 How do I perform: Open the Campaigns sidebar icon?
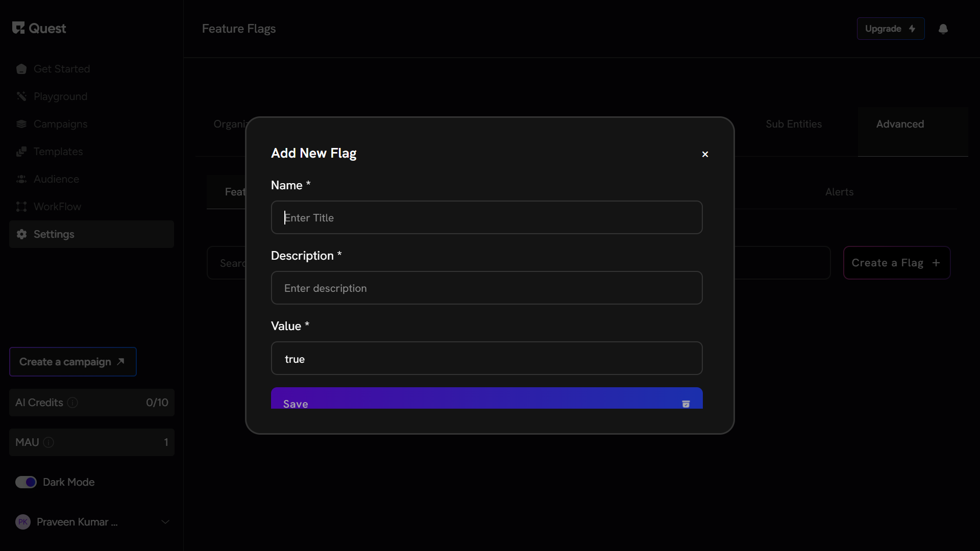pyautogui.click(x=21, y=124)
